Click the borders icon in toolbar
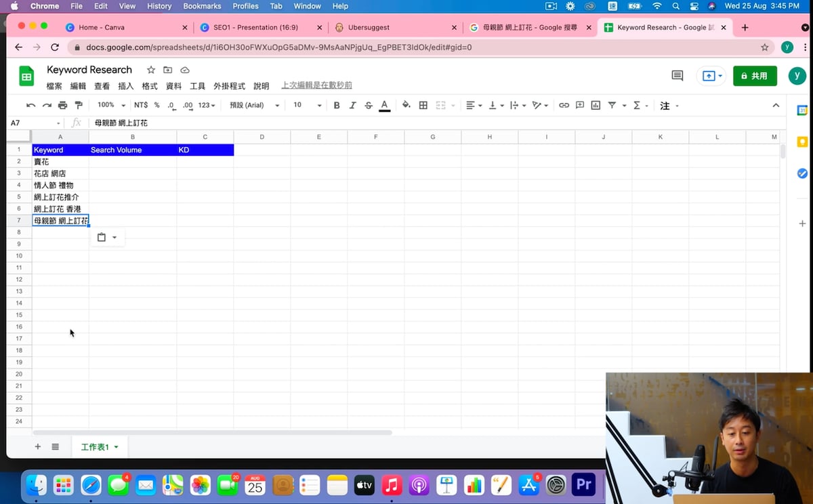813x504 pixels. pos(423,106)
